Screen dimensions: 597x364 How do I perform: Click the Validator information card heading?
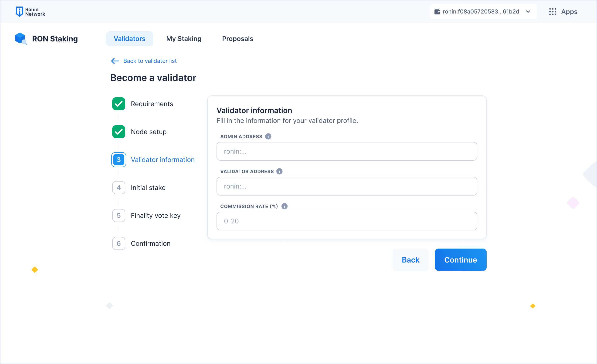pos(254,111)
